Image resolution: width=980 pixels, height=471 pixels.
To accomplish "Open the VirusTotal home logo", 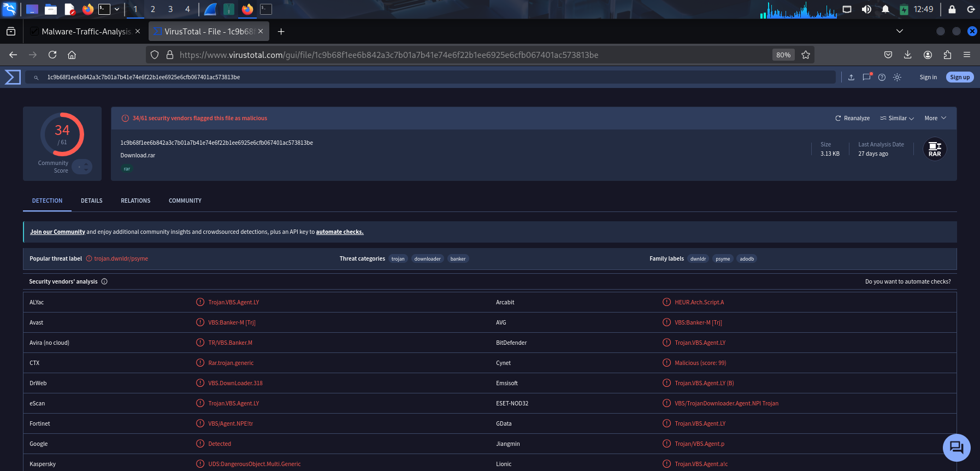I will [13, 77].
